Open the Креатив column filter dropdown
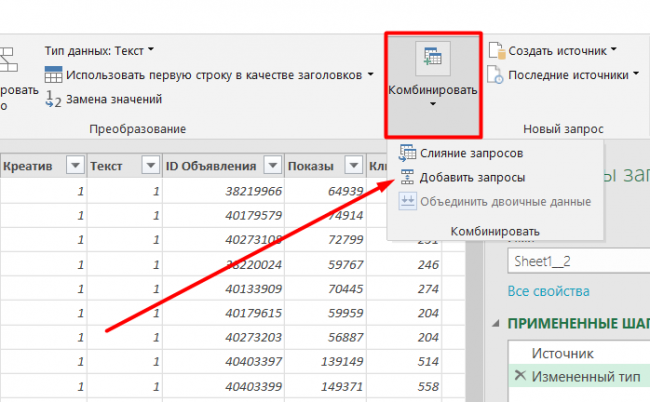The height and width of the screenshot is (402, 650). tap(74, 166)
